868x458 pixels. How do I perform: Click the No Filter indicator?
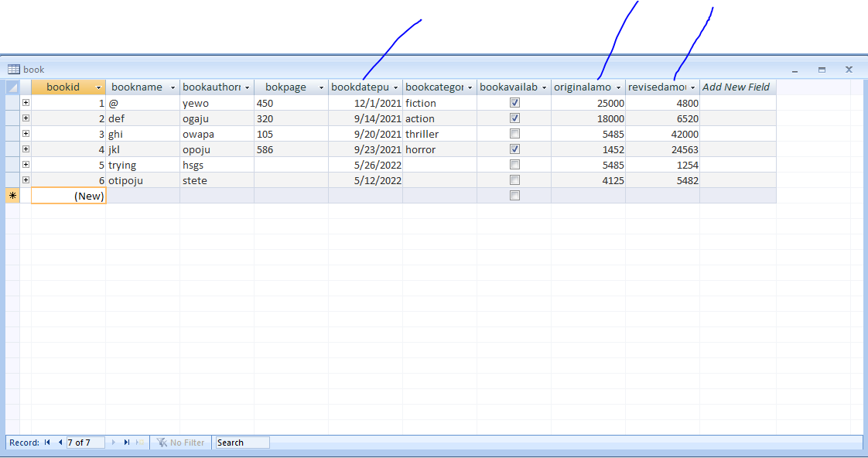pyautogui.click(x=181, y=443)
